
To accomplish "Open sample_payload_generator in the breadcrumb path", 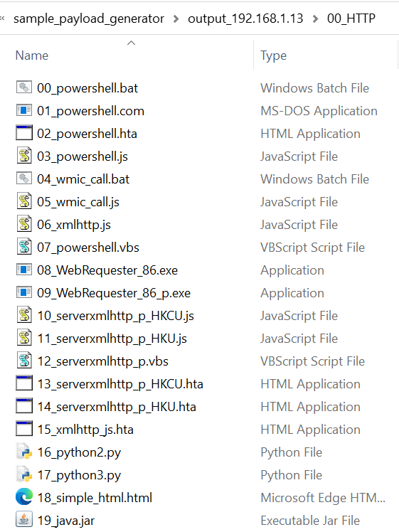I will (89, 18).
